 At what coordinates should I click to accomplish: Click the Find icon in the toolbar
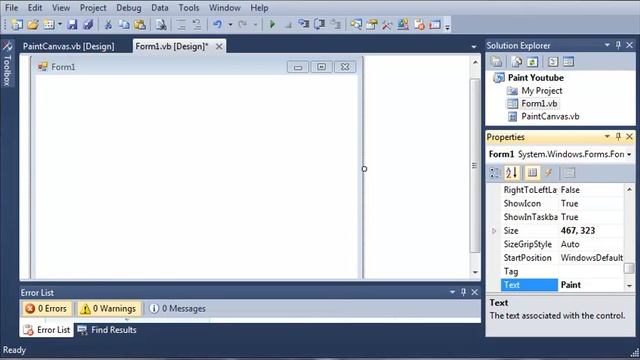click(x=161, y=24)
